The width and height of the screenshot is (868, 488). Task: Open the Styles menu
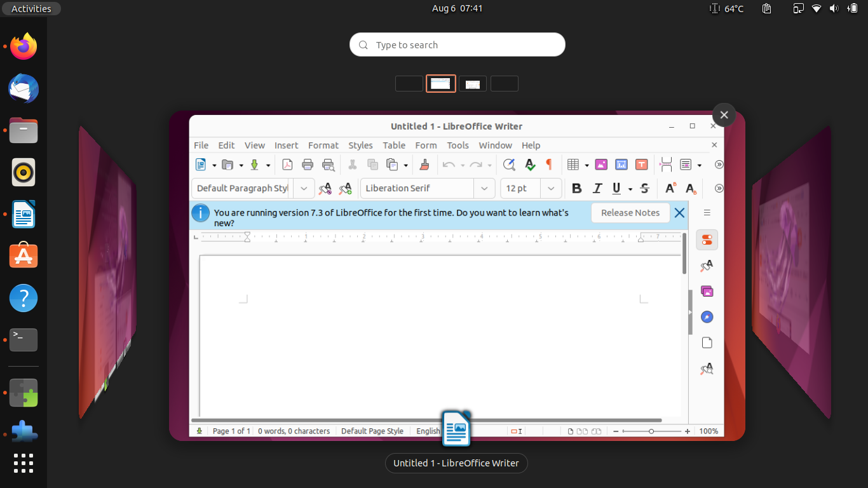(360, 145)
